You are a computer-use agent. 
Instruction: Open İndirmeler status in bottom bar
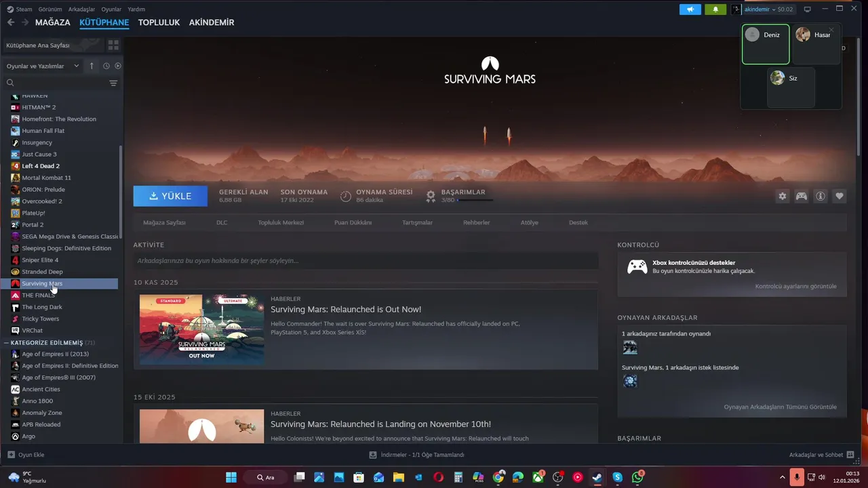pos(417,455)
